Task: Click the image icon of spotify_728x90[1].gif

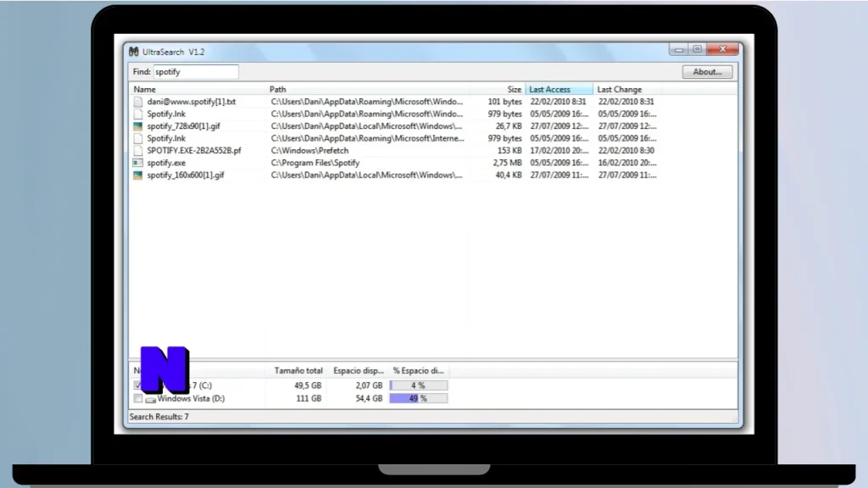Action: click(138, 126)
